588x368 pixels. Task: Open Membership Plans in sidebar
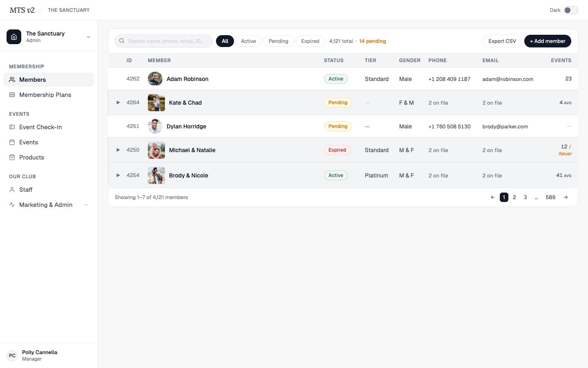point(49,95)
